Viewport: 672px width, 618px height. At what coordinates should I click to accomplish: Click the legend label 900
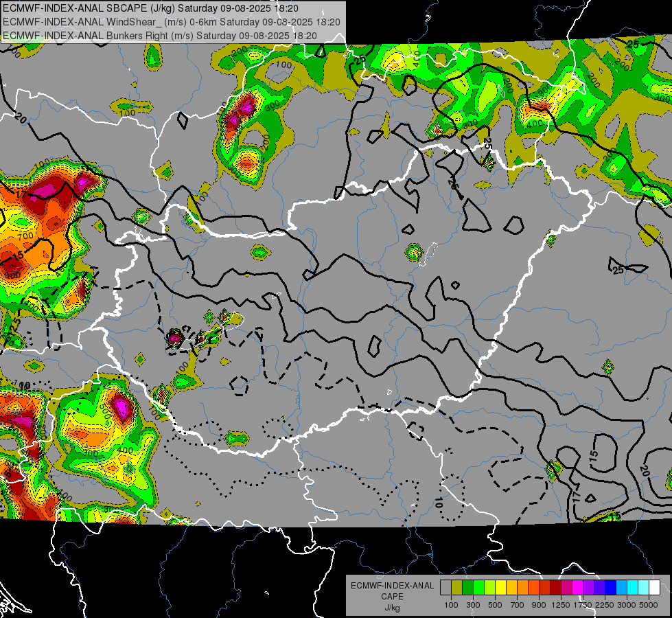tap(539, 605)
